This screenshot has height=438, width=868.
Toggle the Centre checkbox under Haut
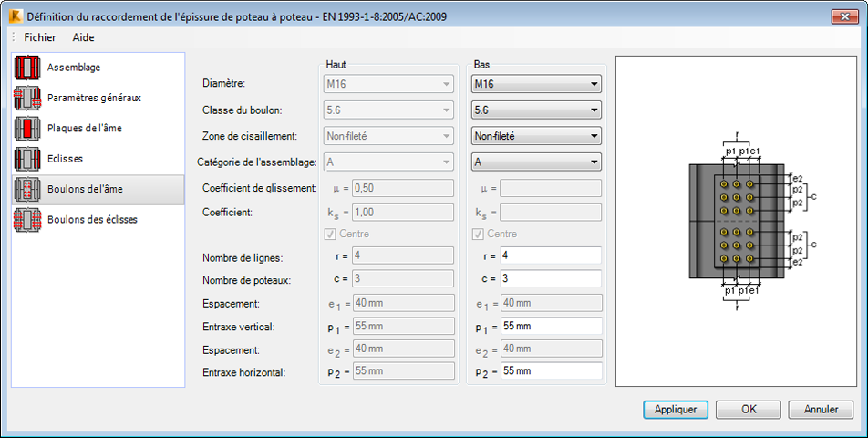click(331, 234)
